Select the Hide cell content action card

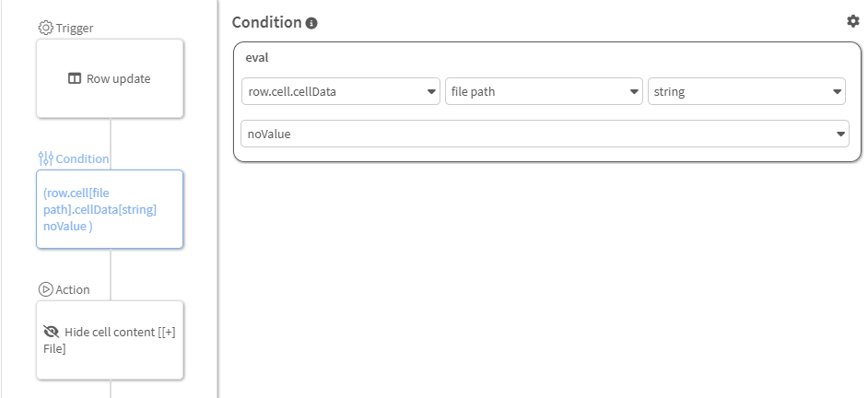point(110,340)
